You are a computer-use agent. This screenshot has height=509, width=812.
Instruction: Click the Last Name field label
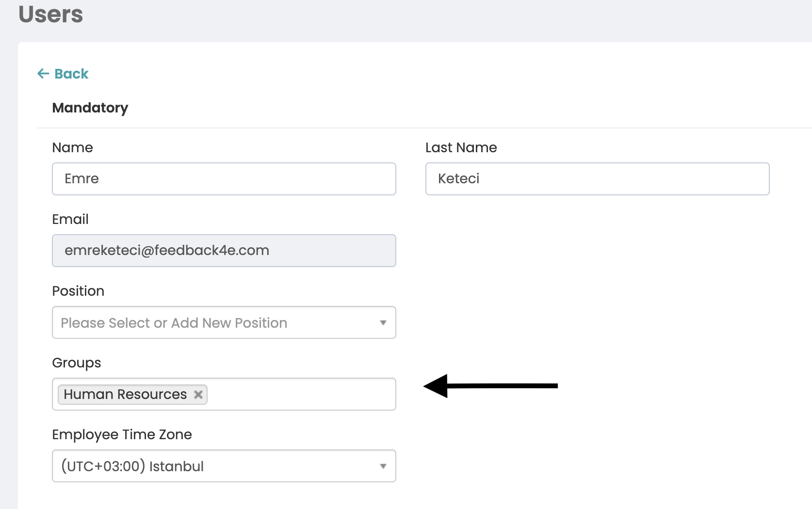[x=461, y=147]
